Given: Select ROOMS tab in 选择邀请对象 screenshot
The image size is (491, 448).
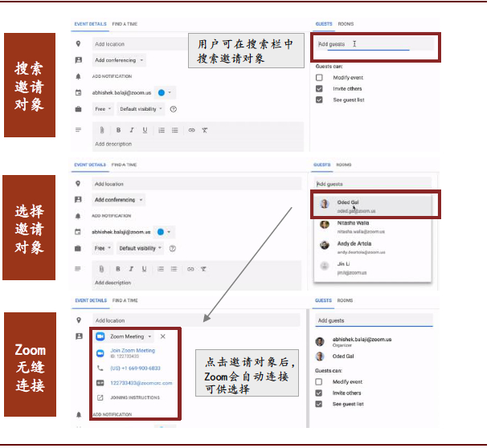Looking at the screenshot, I should (344, 165).
